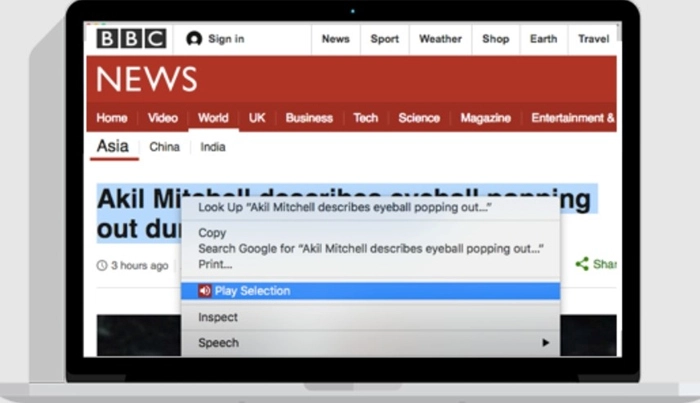700x403 pixels.
Task: Open the Speech menu entry
Action: click(x=370, y=343)
